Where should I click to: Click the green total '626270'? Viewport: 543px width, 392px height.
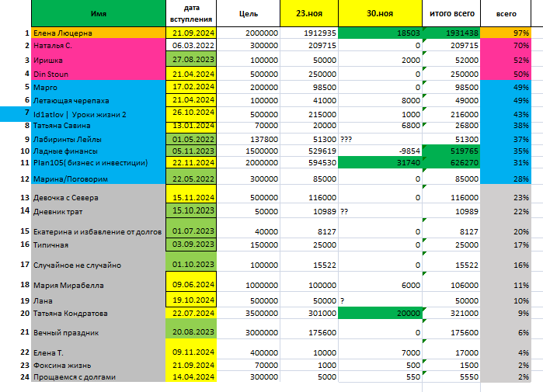[x=451, y=162]
